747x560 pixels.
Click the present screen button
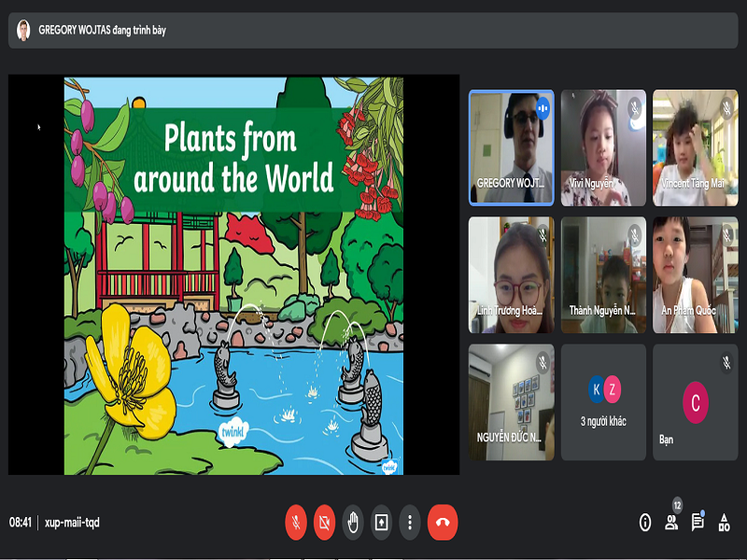tap(381, 523)
